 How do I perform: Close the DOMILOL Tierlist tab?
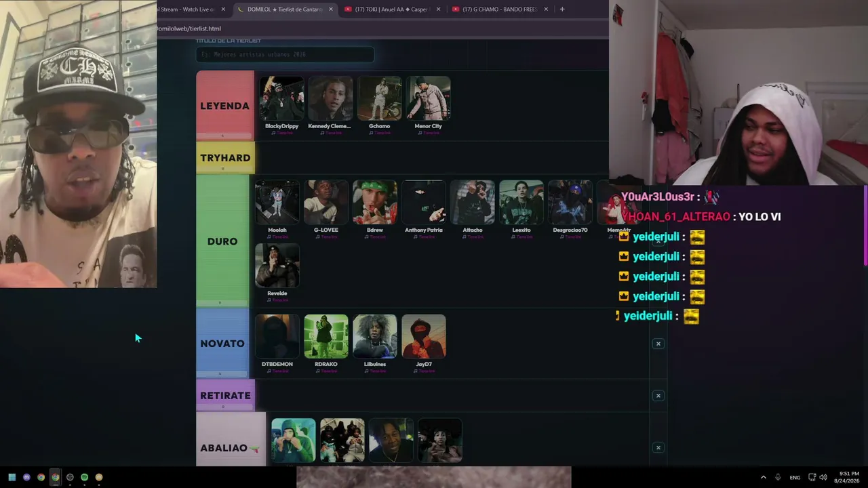331,9
